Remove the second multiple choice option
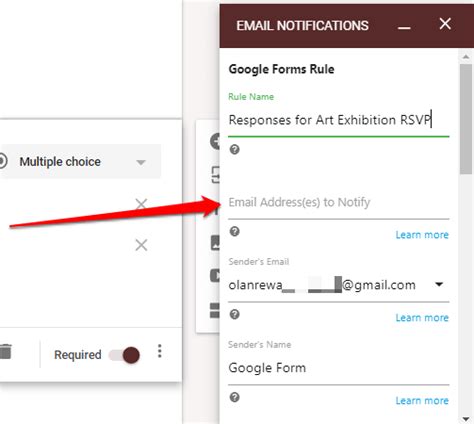 pyautogui.click(x=141, y=245)
